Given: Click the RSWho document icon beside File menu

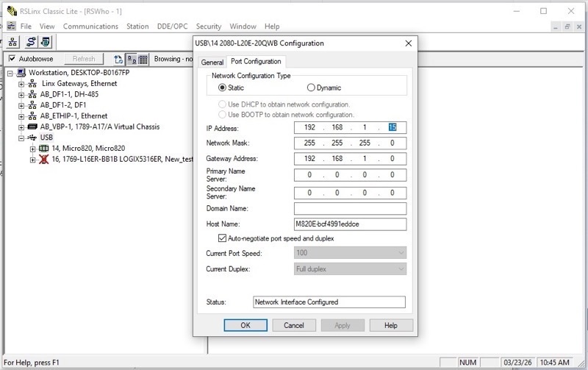Looking at the screenshot, I should (12, 26).
